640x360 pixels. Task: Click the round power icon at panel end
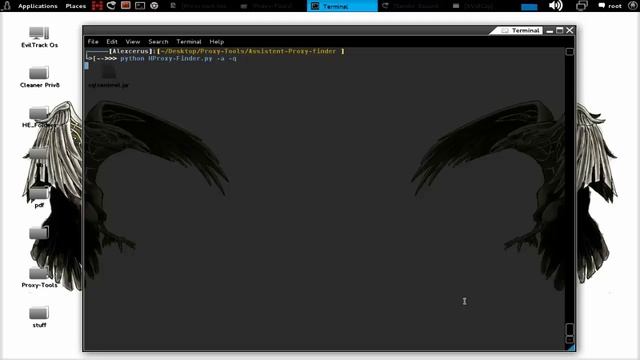tap(632, 5)
